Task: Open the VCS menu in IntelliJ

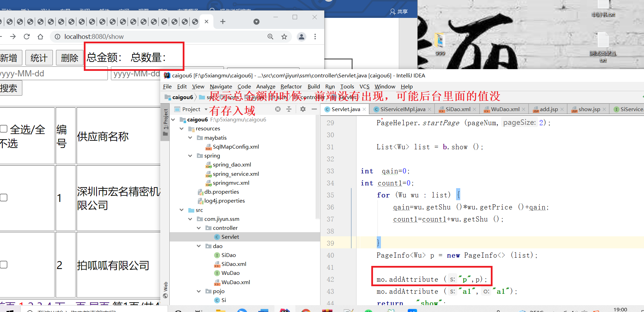Action: coord(364,86)
